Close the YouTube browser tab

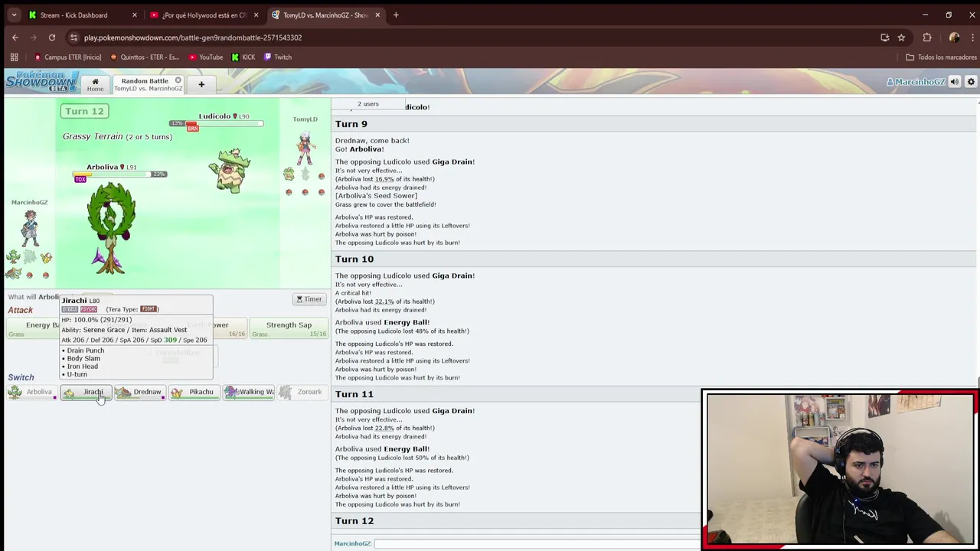[256, 15]
